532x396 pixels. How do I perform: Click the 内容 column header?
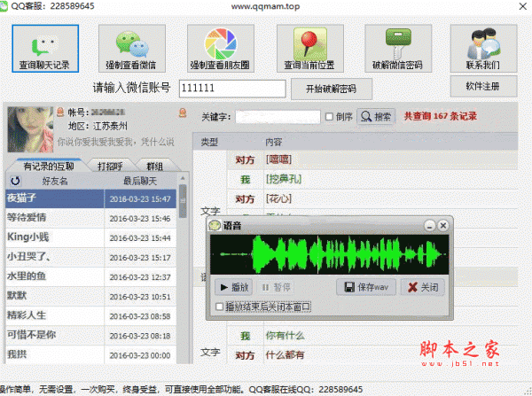274,142
